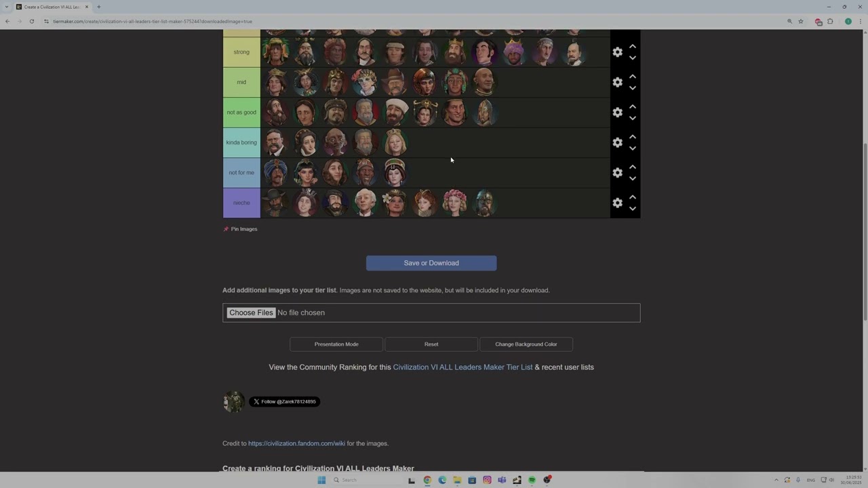The width and height of the screenshot is (868, 488).
Task: Open settings gear for the nieche tier
Action: coord(617,203)
